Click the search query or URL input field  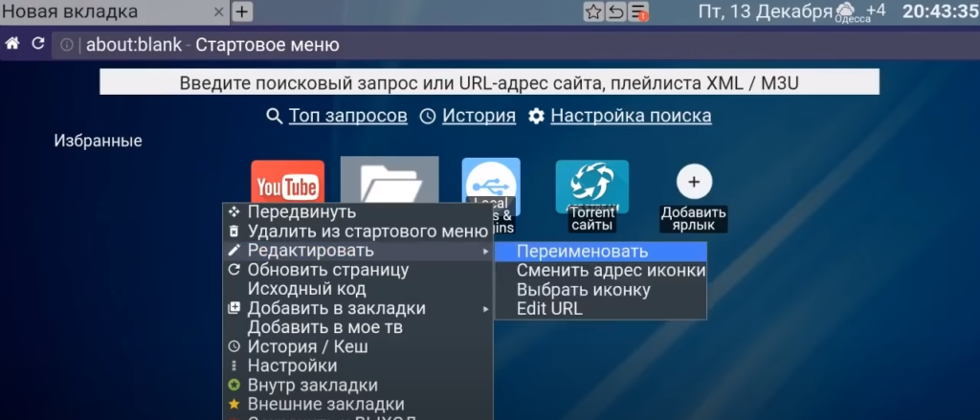(x=489, y=83)
